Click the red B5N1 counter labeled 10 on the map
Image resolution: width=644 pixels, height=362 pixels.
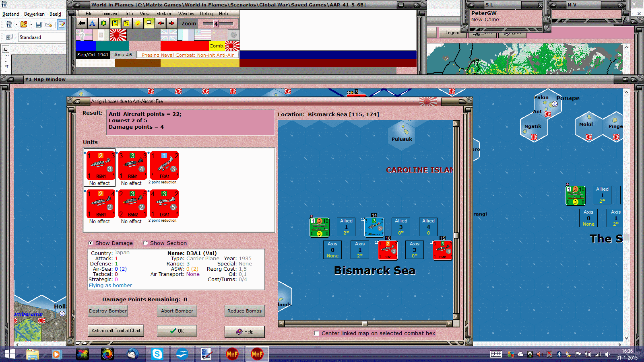click(x=388, y=250)
